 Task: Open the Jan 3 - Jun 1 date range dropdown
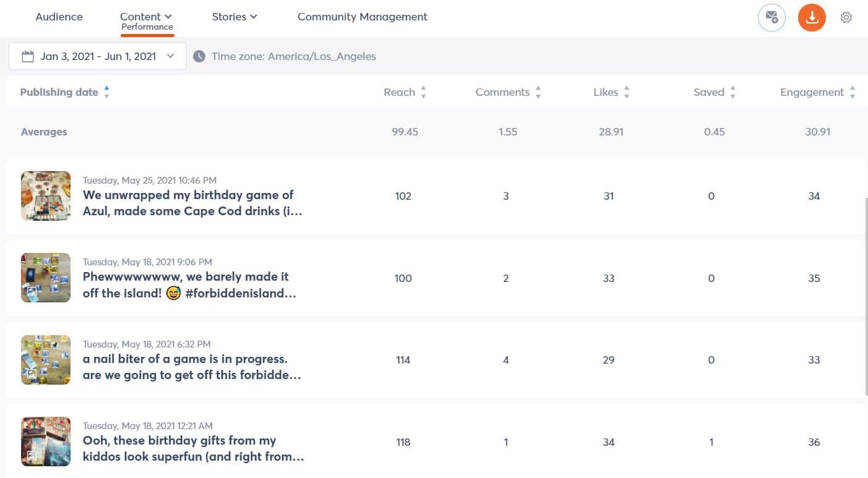(98, 56)
